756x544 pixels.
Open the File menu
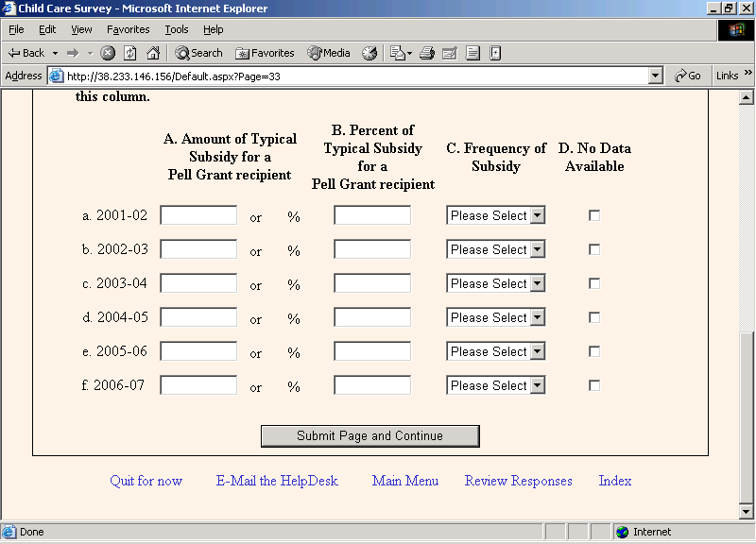pos(16,29)
